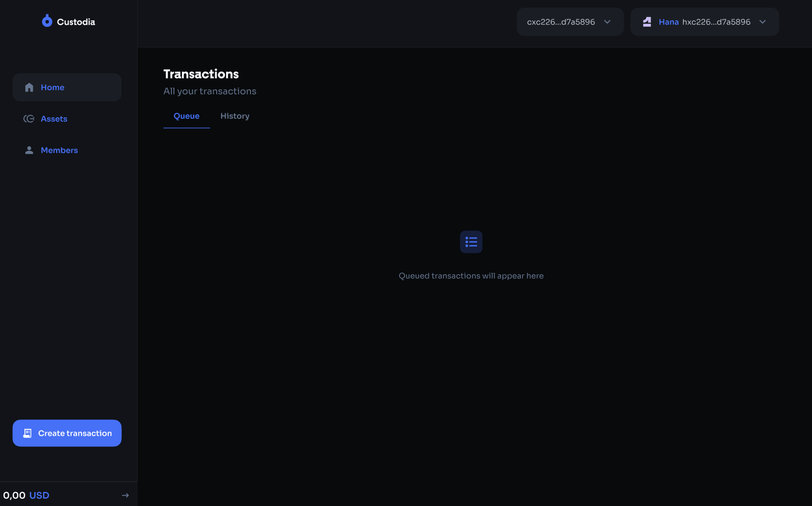Click the Home house icon
This screenshot has height=506, width=812.
(29, 87)
